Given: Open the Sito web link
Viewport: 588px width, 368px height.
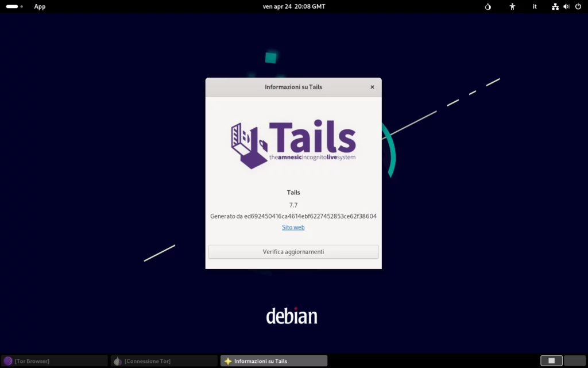Looking at the screenshot, I should coord(293,227).
